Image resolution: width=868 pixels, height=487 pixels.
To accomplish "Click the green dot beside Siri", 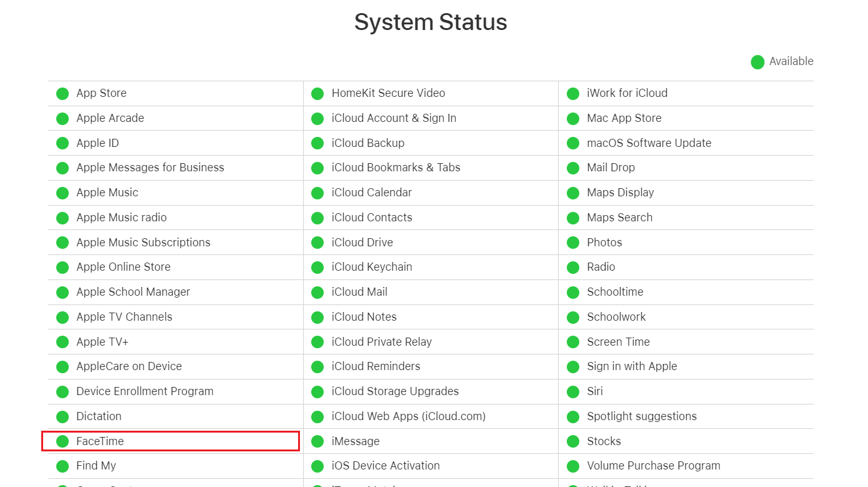I will [573, 392].
